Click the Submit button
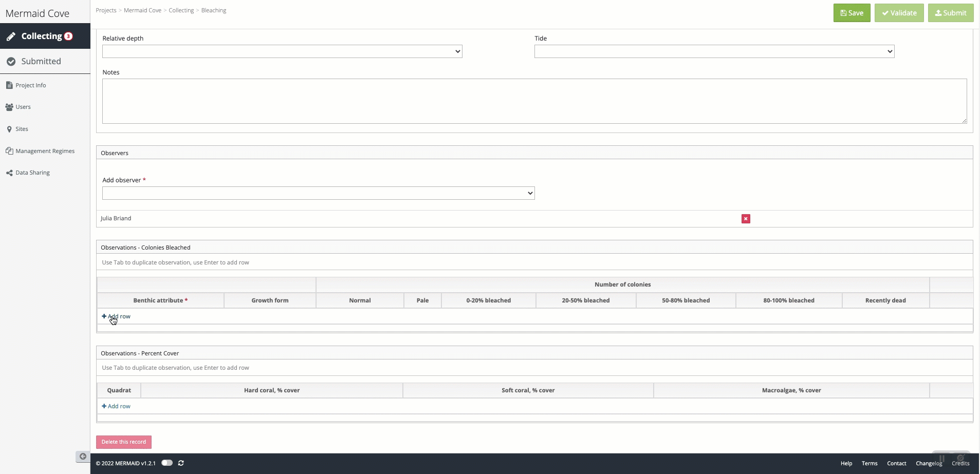This screenshot has width=980, height=474. click(951, 13)
